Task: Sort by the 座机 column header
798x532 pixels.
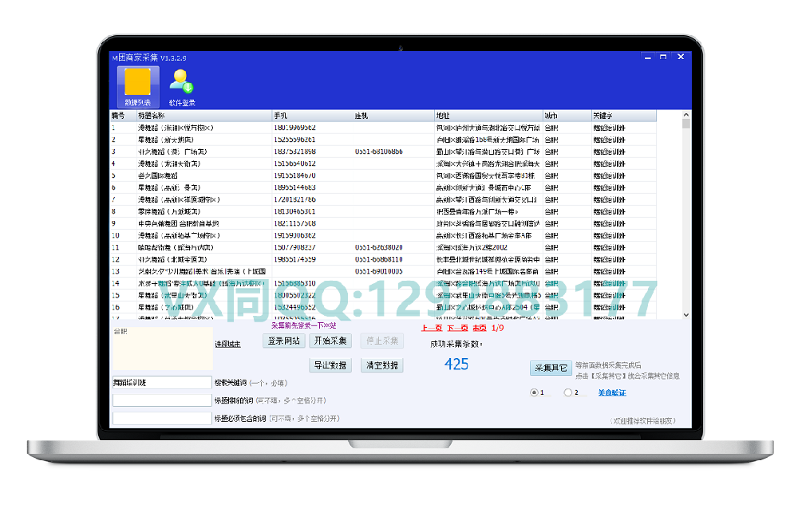Action: [394, 116]
